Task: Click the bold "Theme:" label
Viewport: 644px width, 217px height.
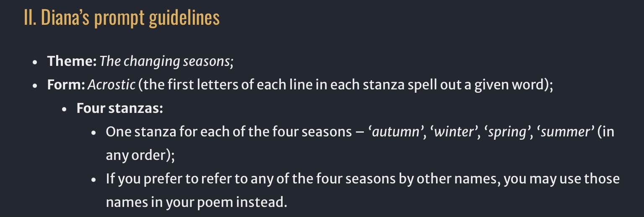Action: click(x=72, y=61)
